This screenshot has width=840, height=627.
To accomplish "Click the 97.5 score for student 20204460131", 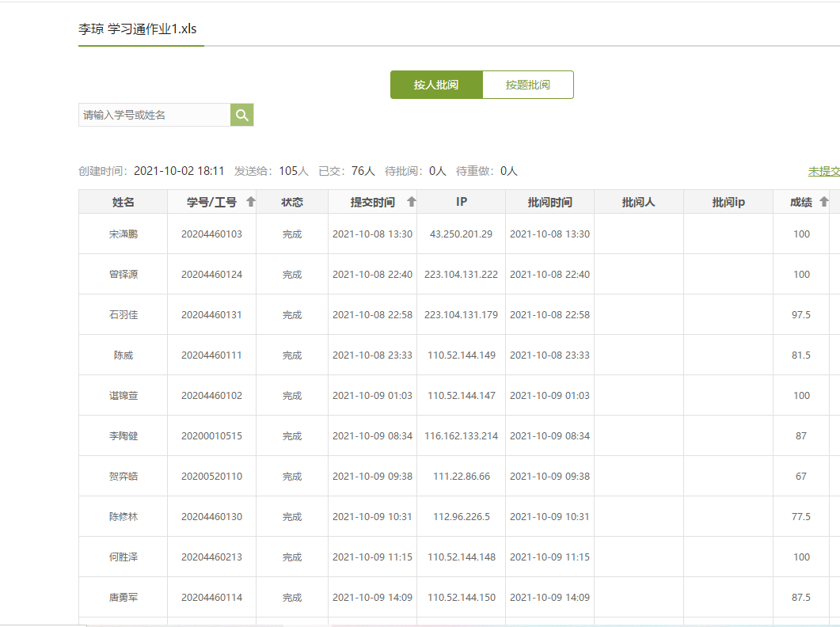I will point(801,315).
